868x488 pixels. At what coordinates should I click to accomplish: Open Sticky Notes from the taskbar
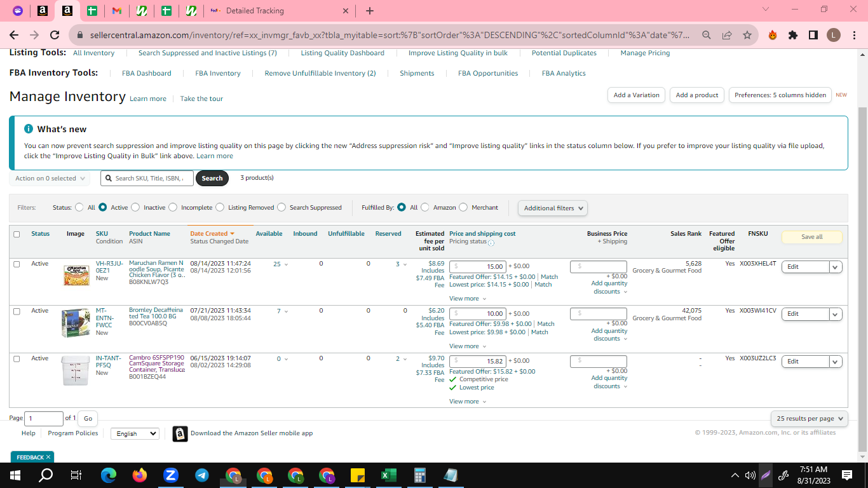(357, 475)
